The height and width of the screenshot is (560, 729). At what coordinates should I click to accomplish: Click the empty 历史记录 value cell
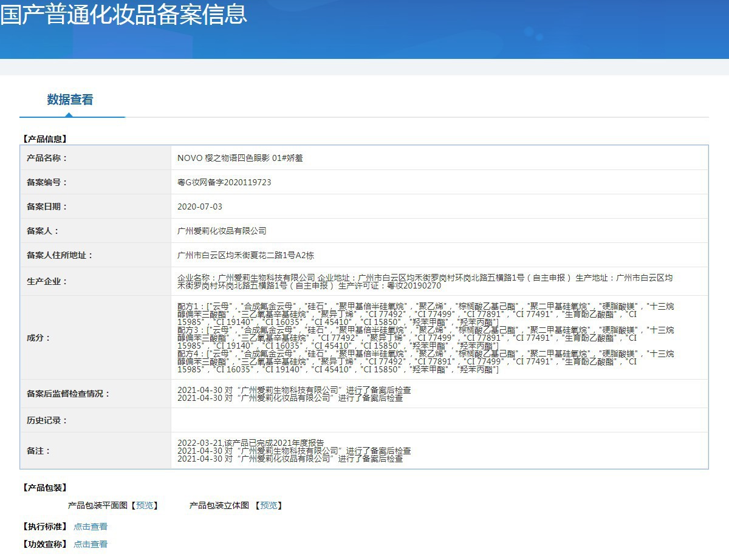(x=440, y=420)
